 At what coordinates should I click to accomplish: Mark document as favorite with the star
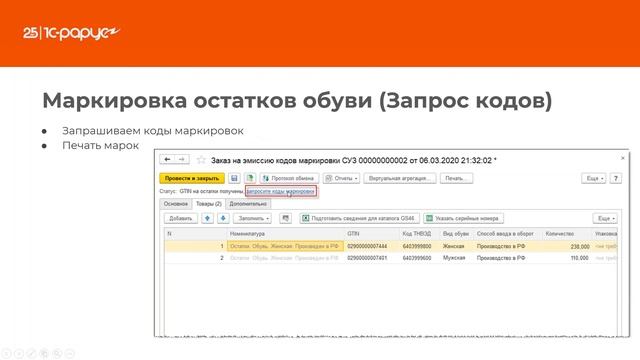tap(201, 160)
